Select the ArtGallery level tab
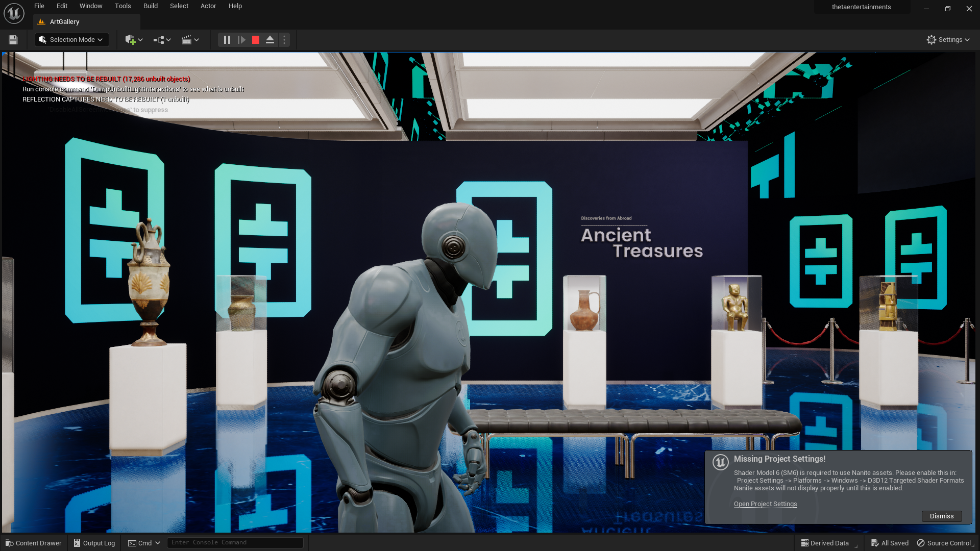This screenshot has width=980, height=551. [65, 22]
